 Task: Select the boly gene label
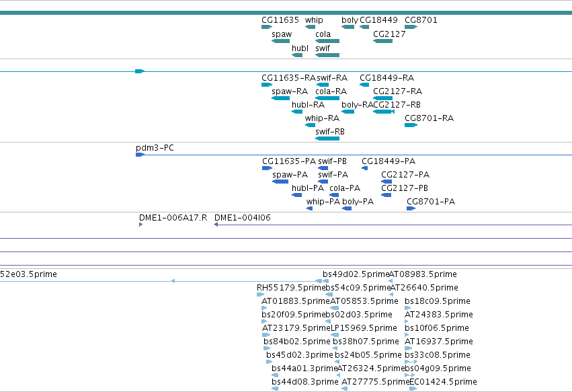[350, 20]
